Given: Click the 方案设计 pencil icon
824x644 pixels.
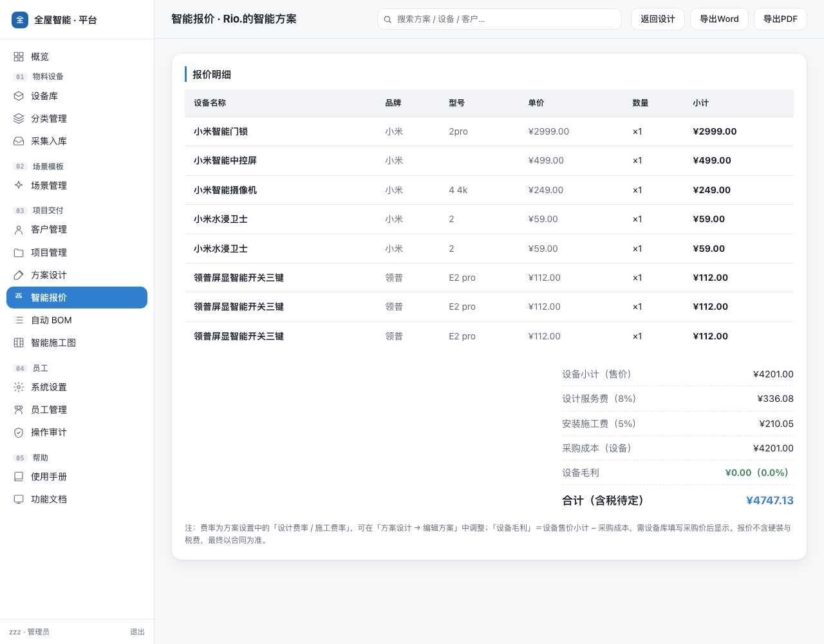Looking at the screenshot, I should click(x=19, y=275).
